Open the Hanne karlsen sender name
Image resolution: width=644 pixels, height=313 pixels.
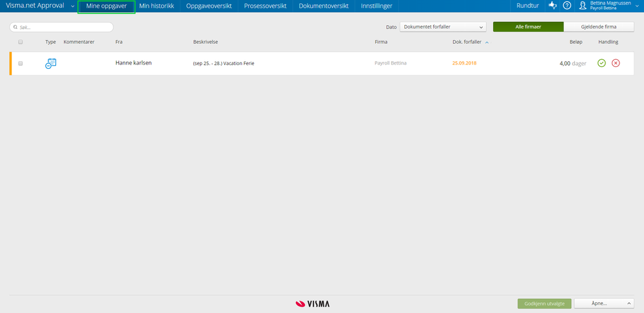click(134, 62)
